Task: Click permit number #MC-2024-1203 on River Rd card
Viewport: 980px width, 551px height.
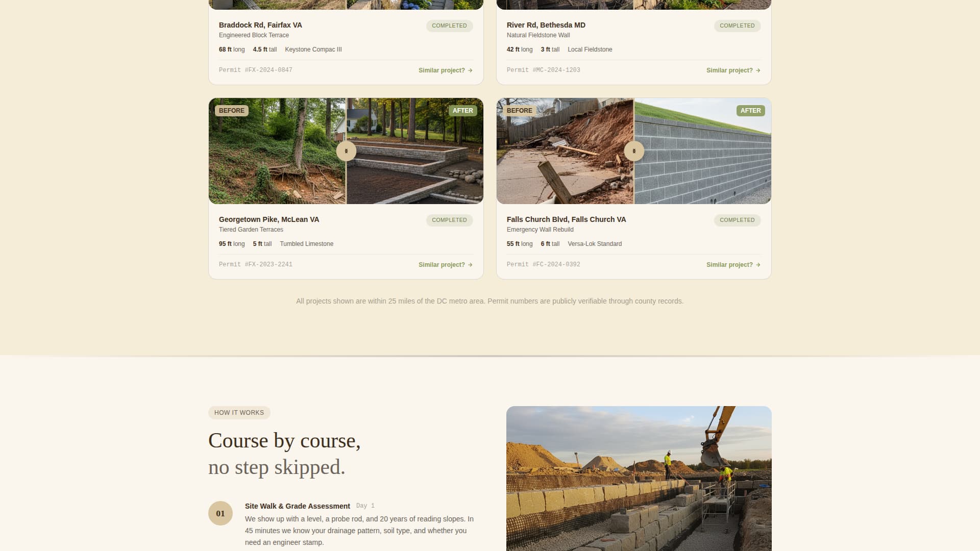Action: 557,70
